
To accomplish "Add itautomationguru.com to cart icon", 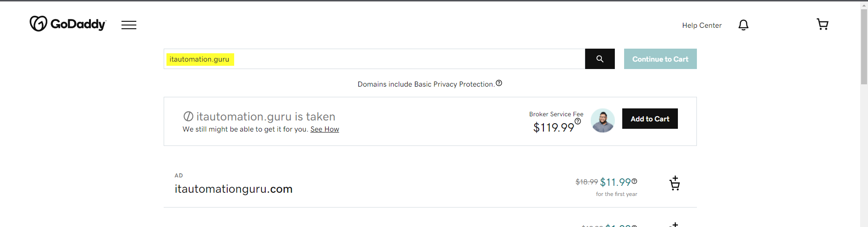I will 675,183.
